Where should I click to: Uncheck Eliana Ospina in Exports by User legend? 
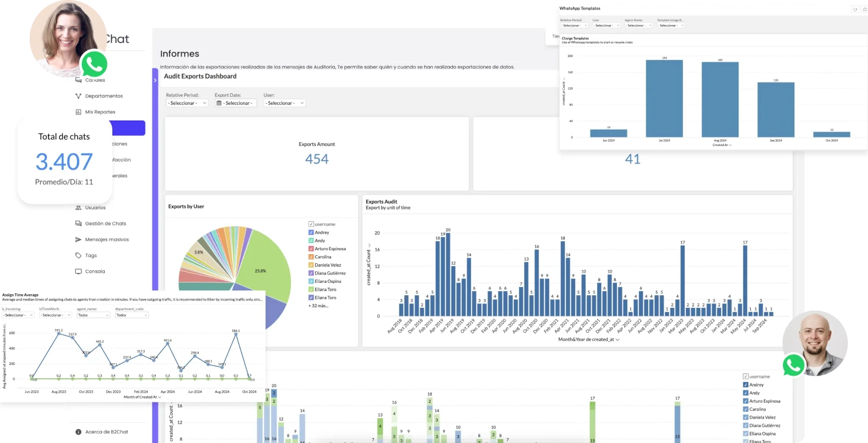[x=311, y=281]
